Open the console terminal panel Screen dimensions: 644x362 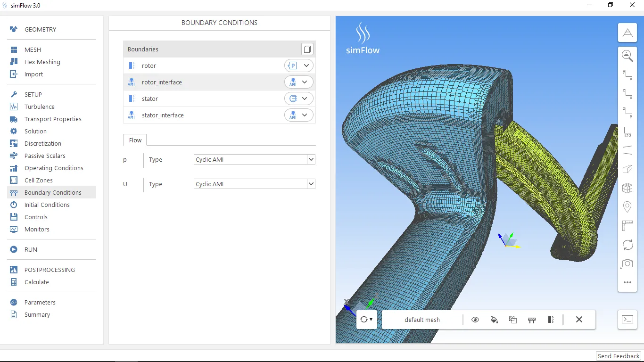(627, 319)
